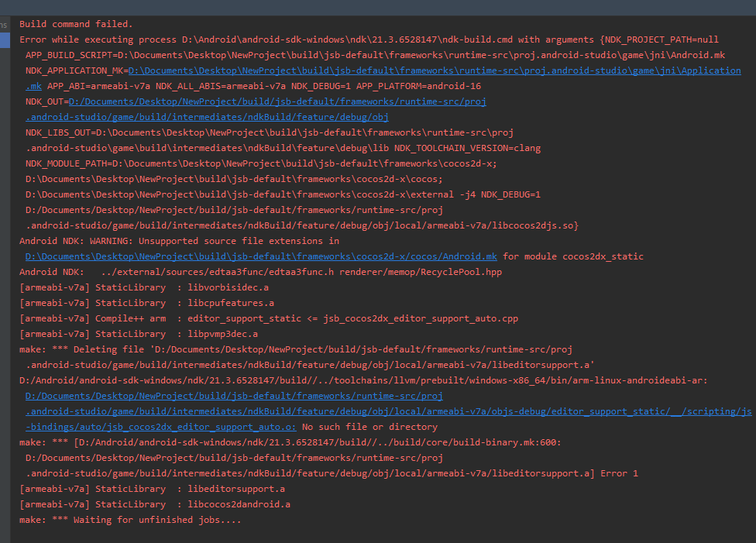Screen dimensions: 756x543
Task: Open the NDK_OUT obj directory link
Action: [x=277, y=101]
